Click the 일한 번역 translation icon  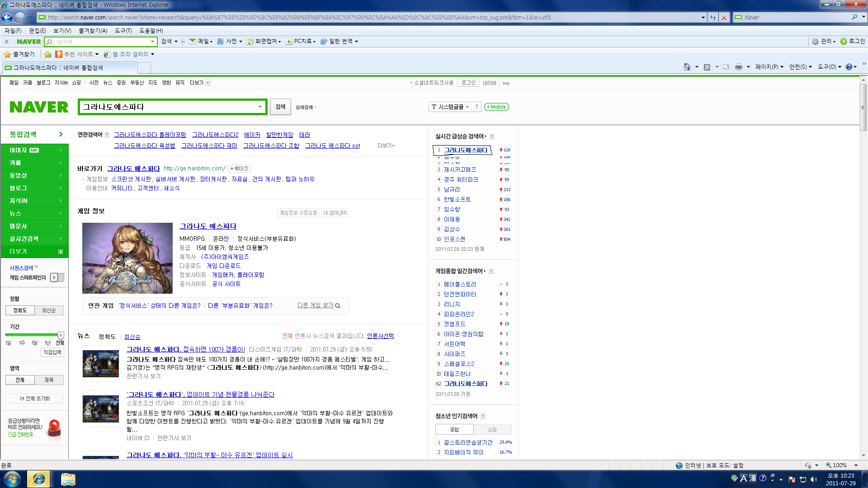tap(324, 41)
